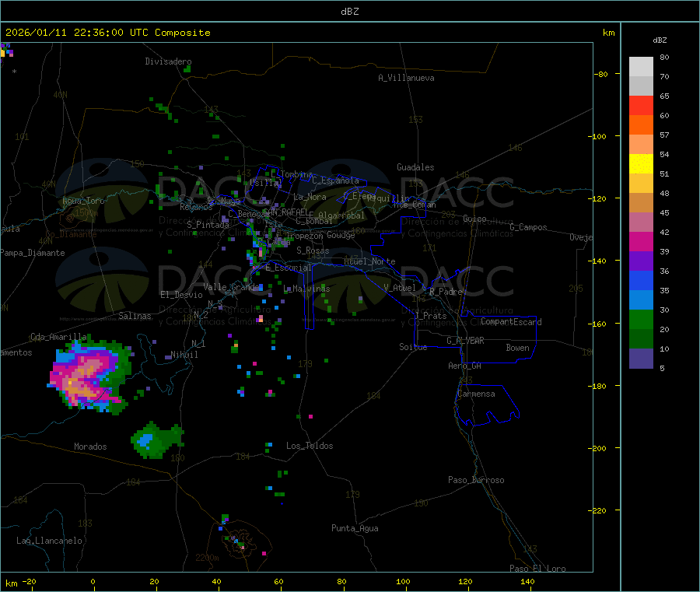Click the Carmensa map label

[476, 394]
